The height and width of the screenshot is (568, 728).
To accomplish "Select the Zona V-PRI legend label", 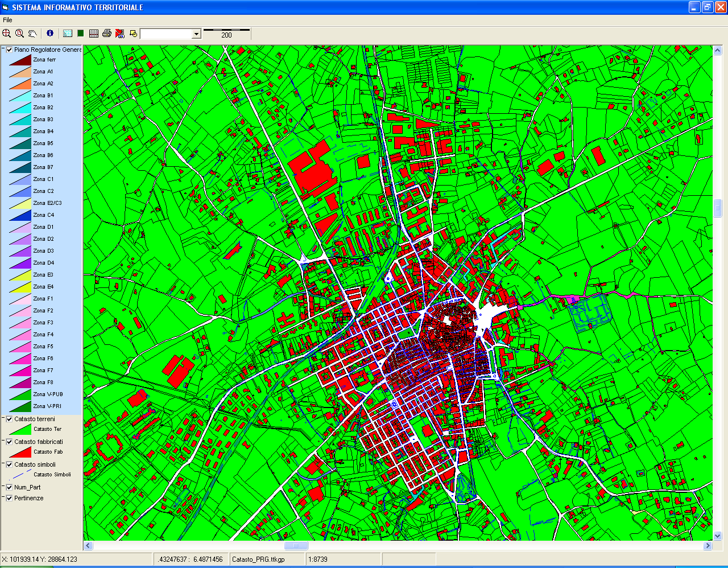I will pyautogui.click(x=47, y=406).
